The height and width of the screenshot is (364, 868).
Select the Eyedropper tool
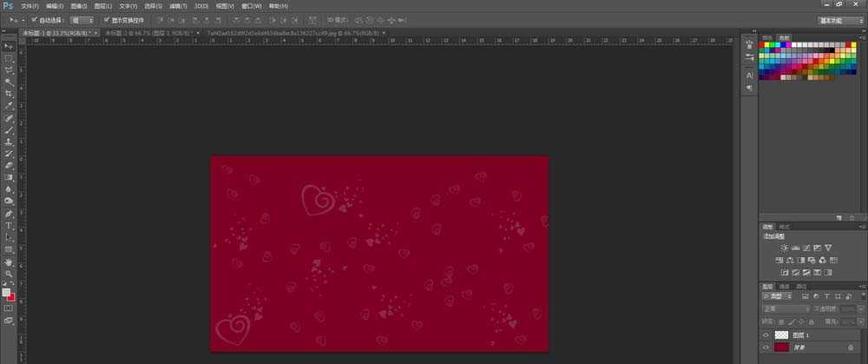(9, 105)
